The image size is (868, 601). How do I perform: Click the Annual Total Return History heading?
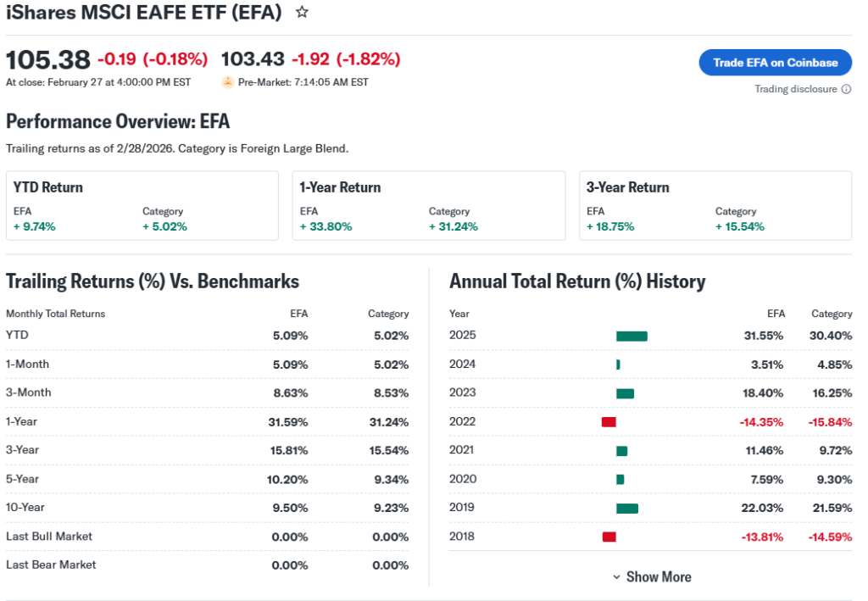tap(577, 281)
